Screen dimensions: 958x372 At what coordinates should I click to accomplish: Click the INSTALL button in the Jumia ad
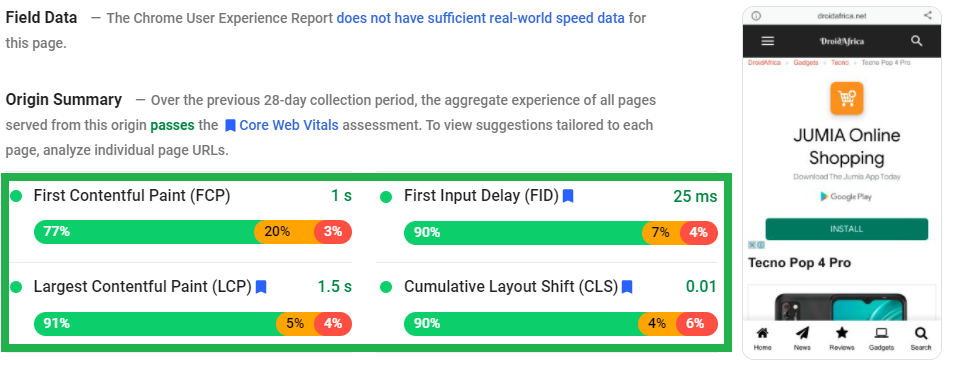click(x=846, y=229)
